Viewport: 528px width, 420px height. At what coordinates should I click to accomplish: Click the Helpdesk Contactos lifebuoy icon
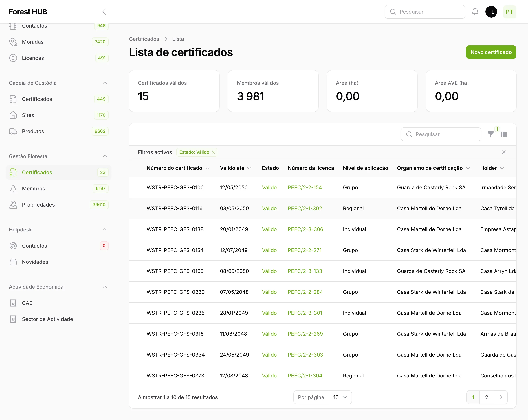tap(13, 246)
